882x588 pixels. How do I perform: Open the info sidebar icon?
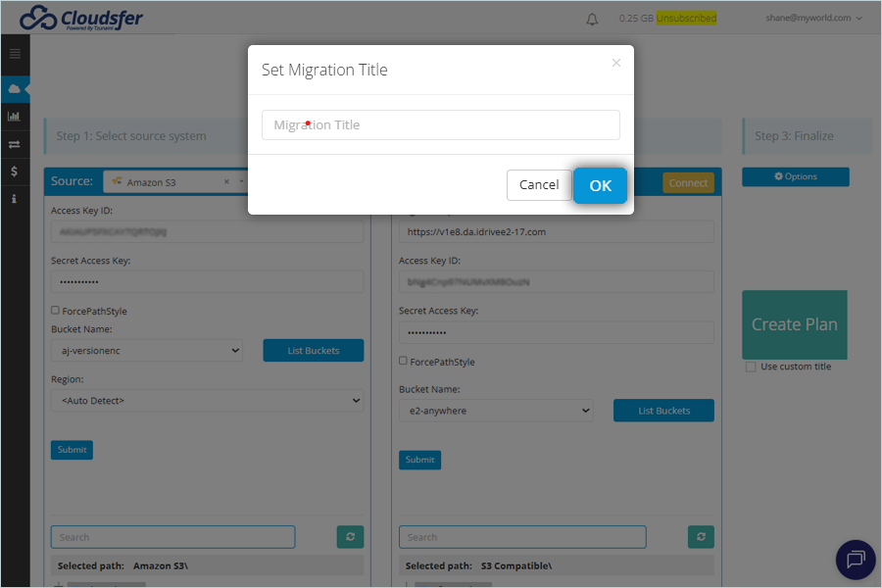coord(14,199)
